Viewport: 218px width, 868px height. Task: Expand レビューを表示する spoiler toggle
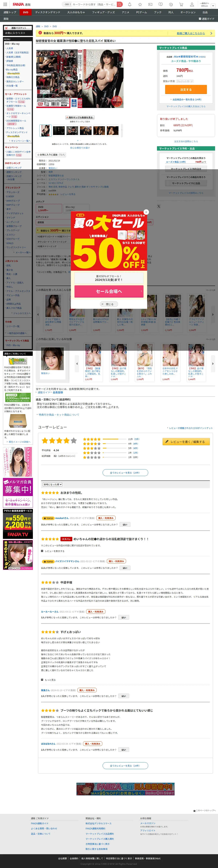coord(53,551)
